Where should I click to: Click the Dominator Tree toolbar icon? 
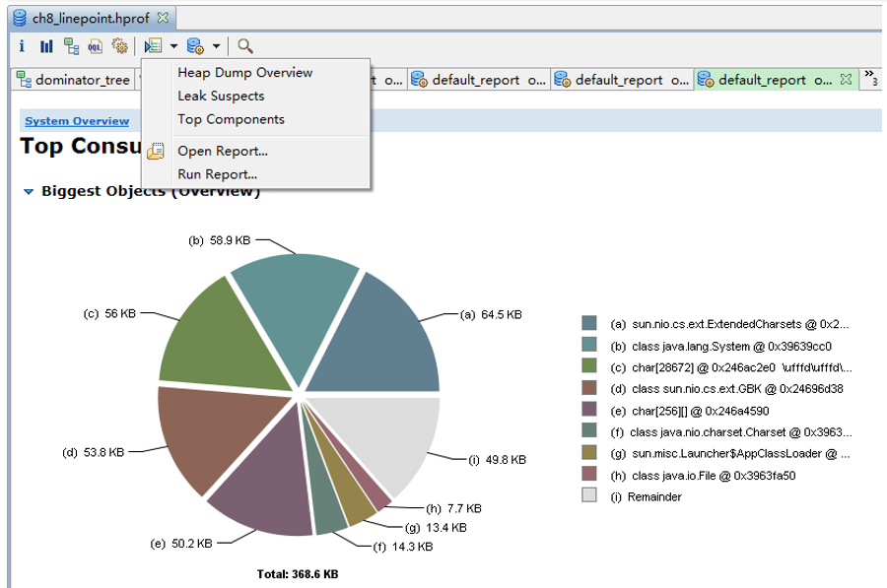click(71, 46)
